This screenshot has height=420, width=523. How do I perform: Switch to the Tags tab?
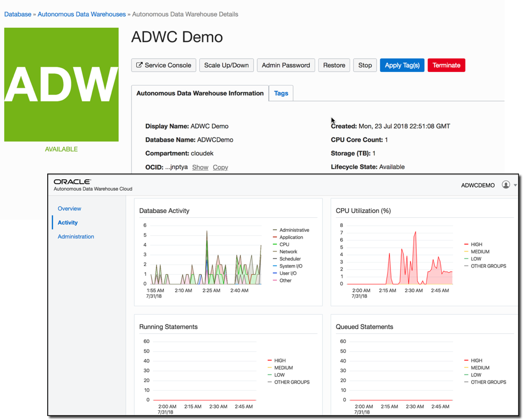281,93
